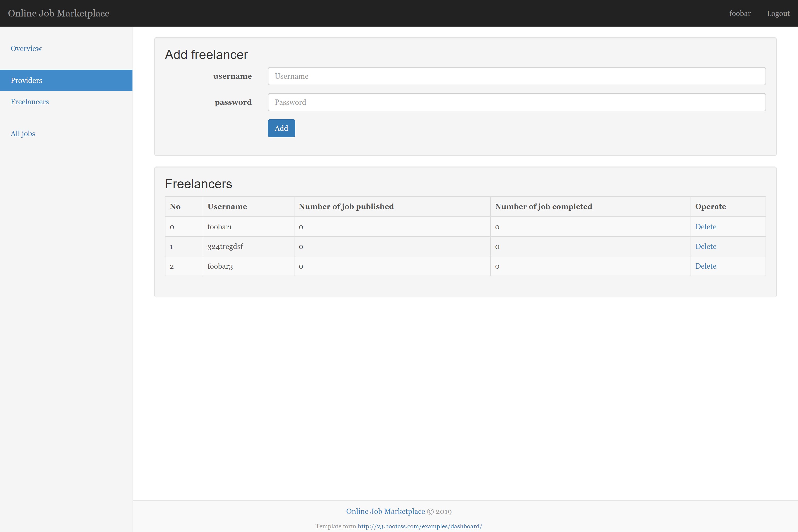Screen dimensions: 798x532
Task: Open the Overview sidebar item
Action: [26, 48]
